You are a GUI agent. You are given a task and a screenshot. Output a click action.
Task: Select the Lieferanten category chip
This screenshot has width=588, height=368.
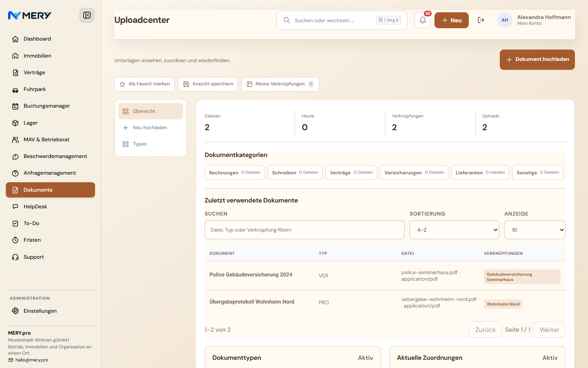pos(480,172)
